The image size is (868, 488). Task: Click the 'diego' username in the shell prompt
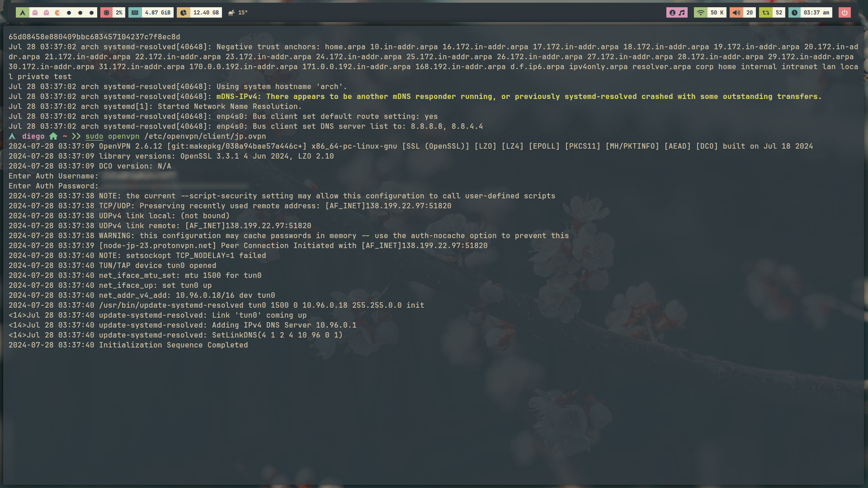(33, 136)
